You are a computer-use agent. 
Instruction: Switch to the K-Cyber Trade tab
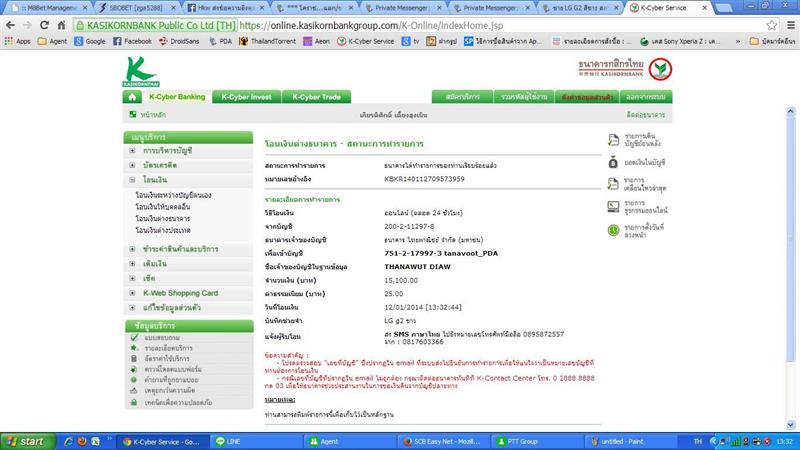pos(316,97)
